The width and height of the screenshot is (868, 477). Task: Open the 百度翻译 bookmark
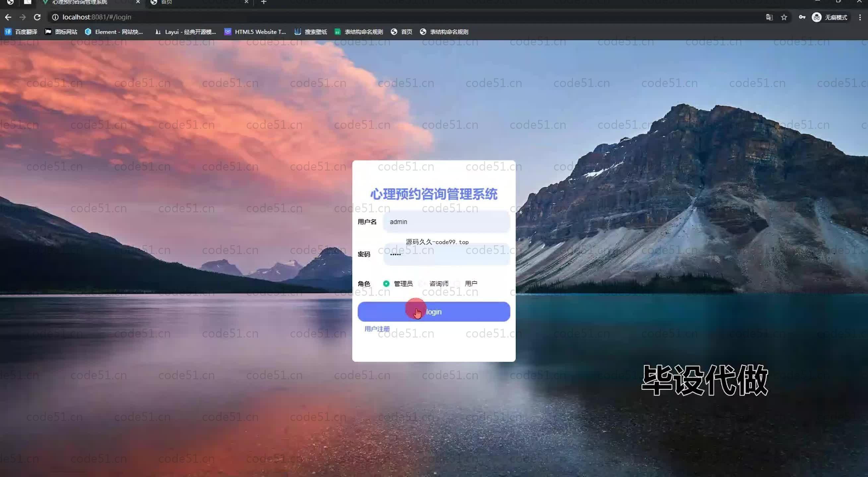[x=21, y=32]
